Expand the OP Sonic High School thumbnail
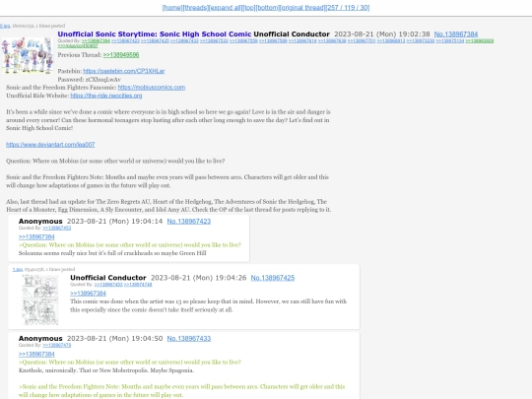This screenshot has height=399, width=532. (28, 55)
